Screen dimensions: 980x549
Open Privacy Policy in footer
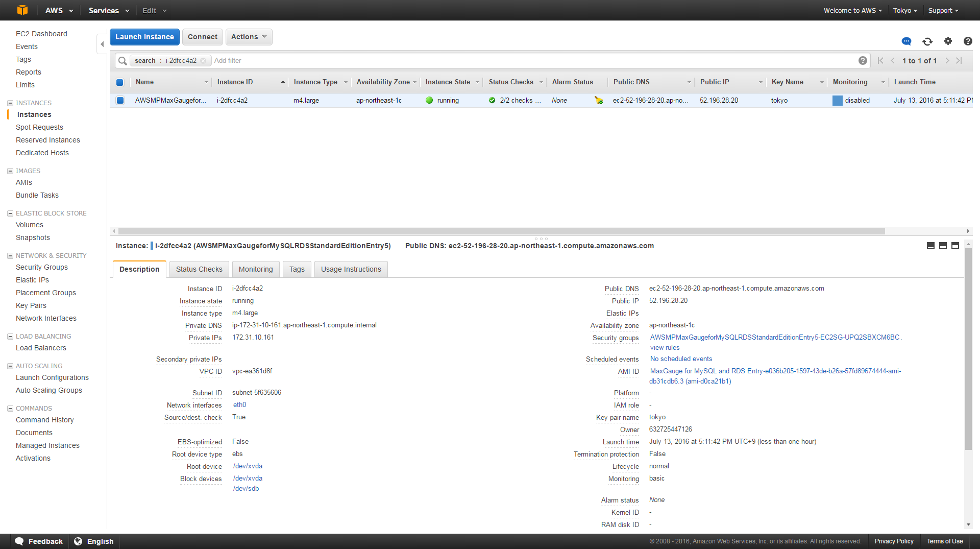point(894,541)
